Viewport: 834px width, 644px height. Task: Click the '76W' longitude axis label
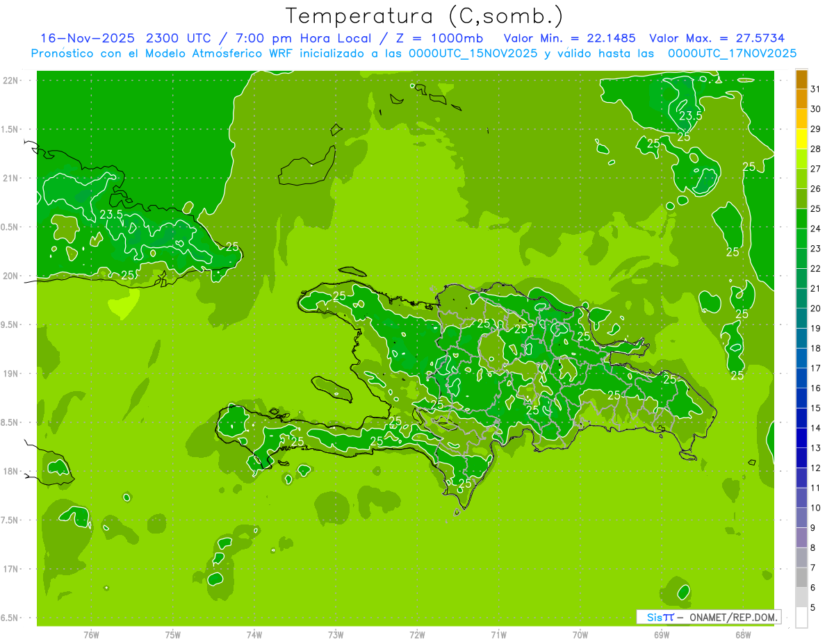pos(91,635)
